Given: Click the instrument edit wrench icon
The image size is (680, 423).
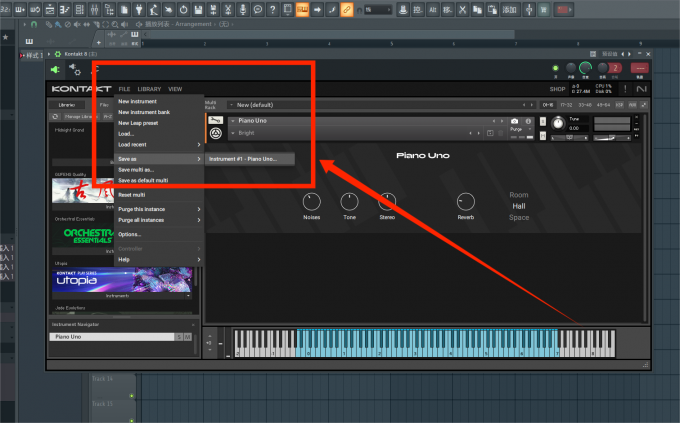Looking at the screenshot, I should pos(216,120).
